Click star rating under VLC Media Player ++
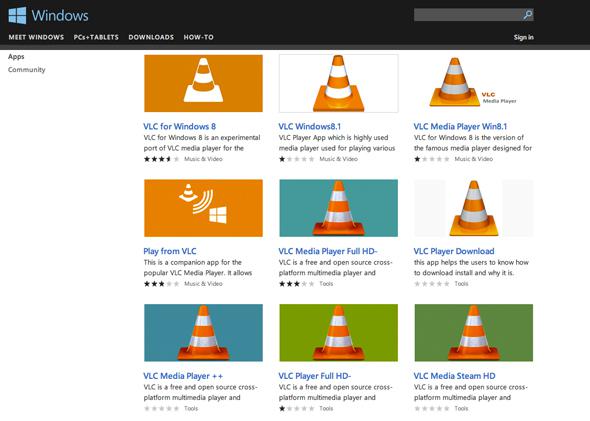 [x=161, y=408]
